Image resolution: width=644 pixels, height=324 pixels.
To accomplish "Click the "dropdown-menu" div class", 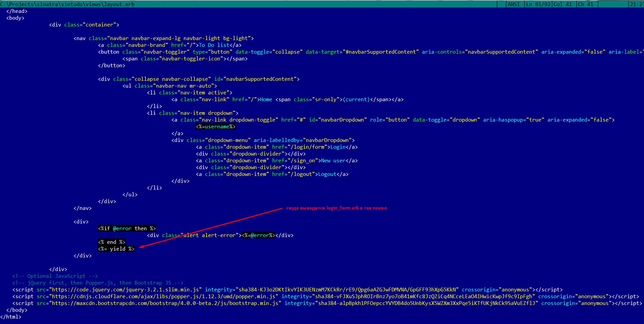I will tap(228, 140).
